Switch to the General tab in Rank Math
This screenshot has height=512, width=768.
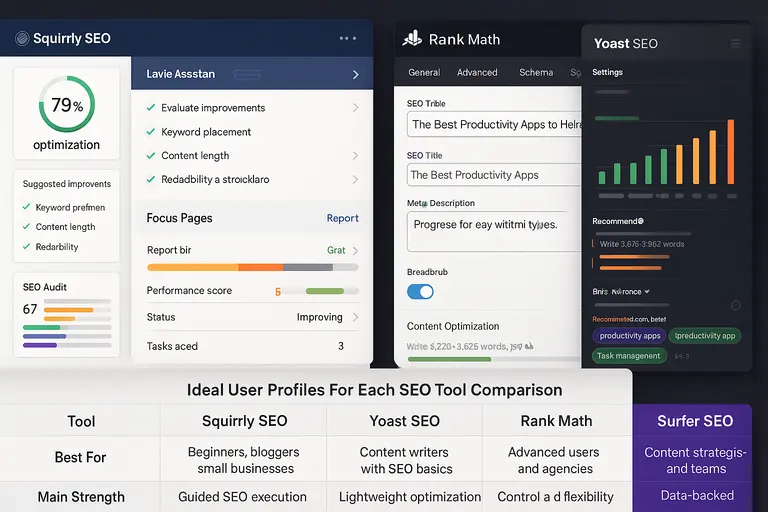424,73
